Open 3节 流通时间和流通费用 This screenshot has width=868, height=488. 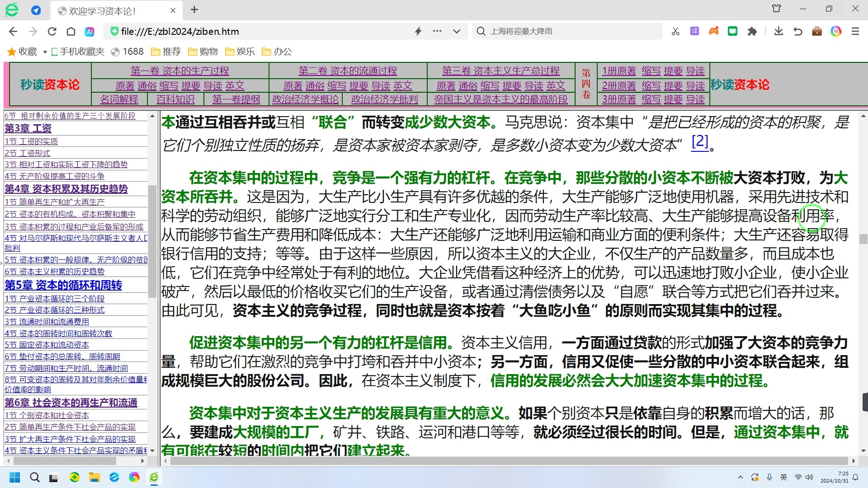[47, 322]
